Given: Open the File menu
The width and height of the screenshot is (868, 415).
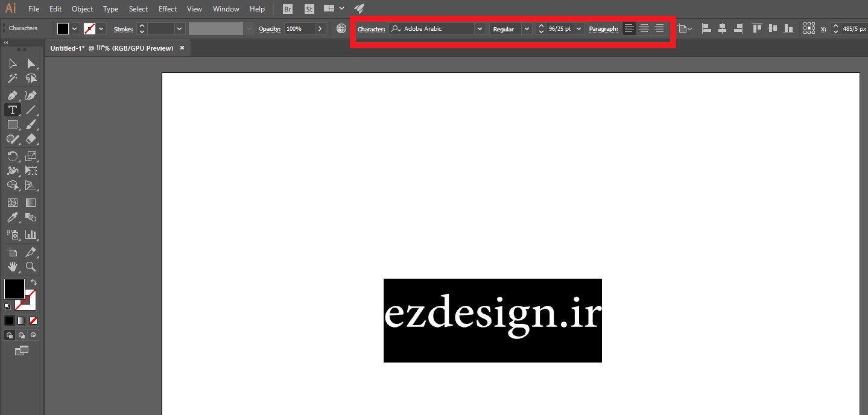Looking at the screenshot, I should pos(34,9).
